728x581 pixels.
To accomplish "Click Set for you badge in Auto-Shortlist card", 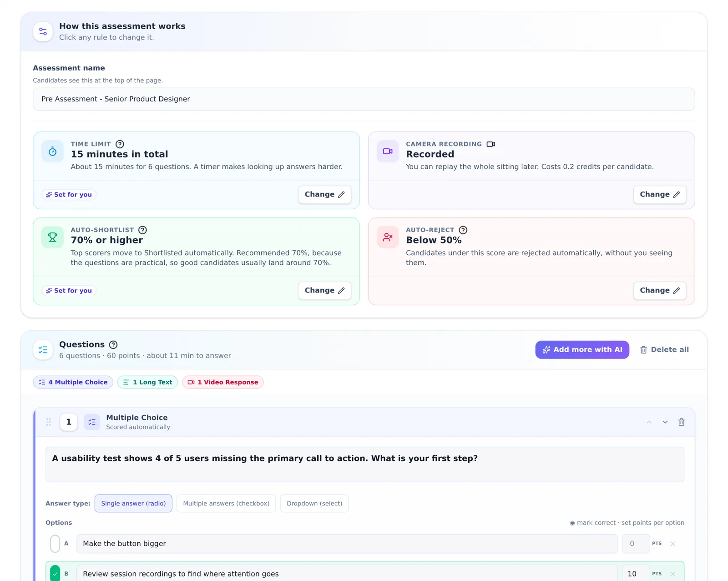I will 69,291.
